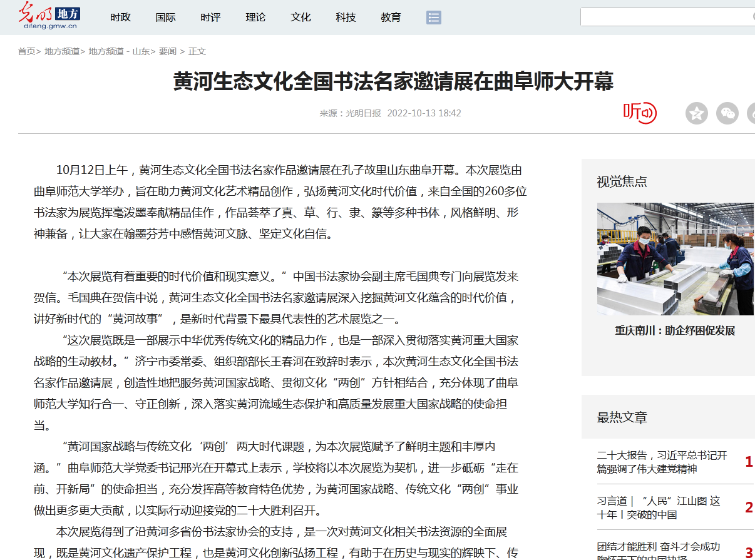
Task: Play article audio with the 听 icon
Action: point(639,113)
